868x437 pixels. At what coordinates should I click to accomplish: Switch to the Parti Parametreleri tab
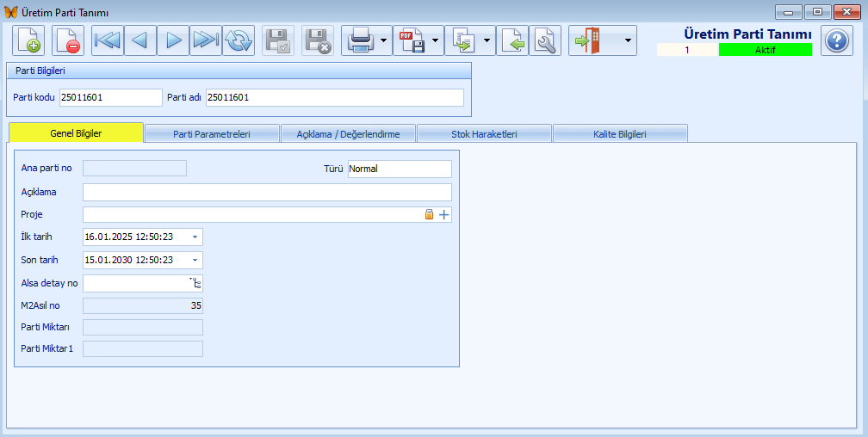click(x=212, y=134)
